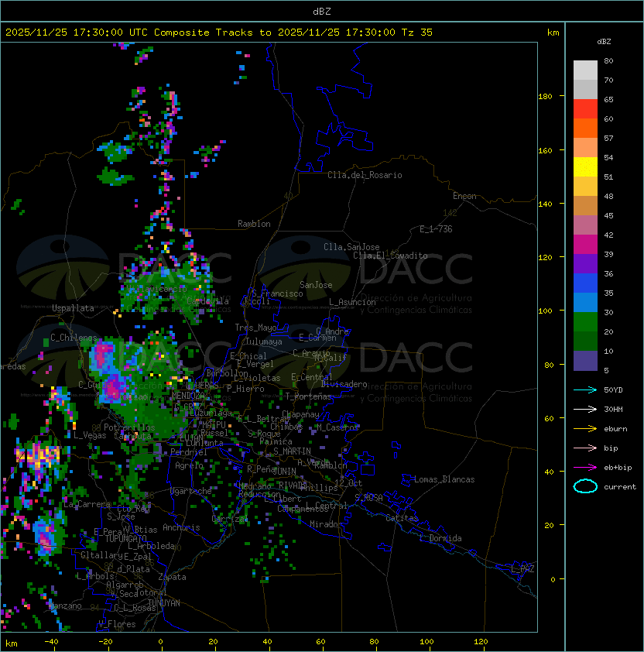Click the 'Potrerillos' map label

pyautogui.click(x=129, y=427)
